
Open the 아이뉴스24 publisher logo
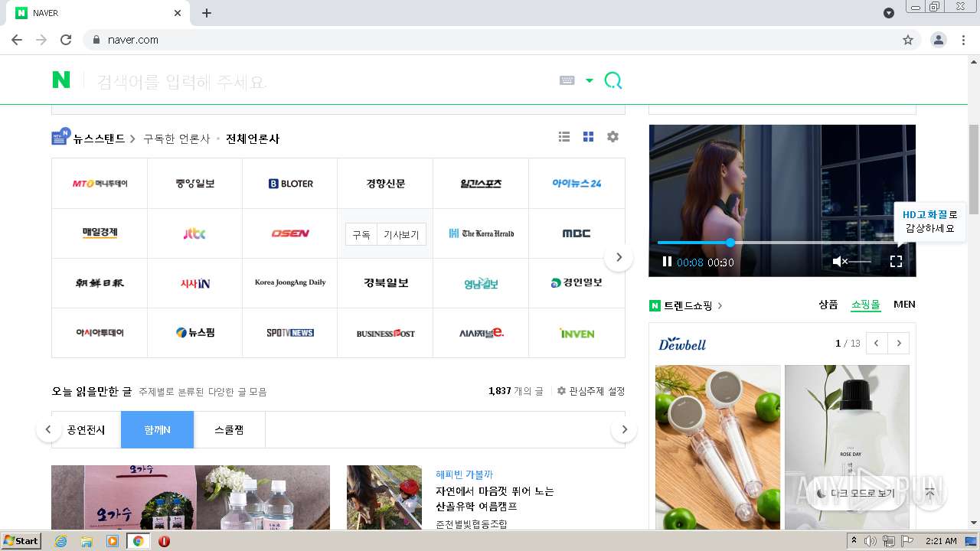(x=577, y=184)
